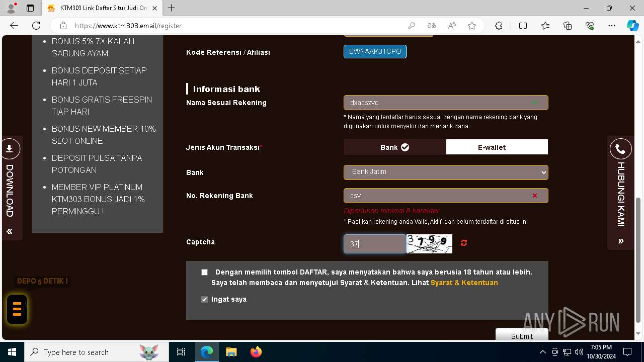Image resolution: width=644 pixels, height=362 pixels.
Task: Activate Read aloud icon
Action: click(452, 26)
